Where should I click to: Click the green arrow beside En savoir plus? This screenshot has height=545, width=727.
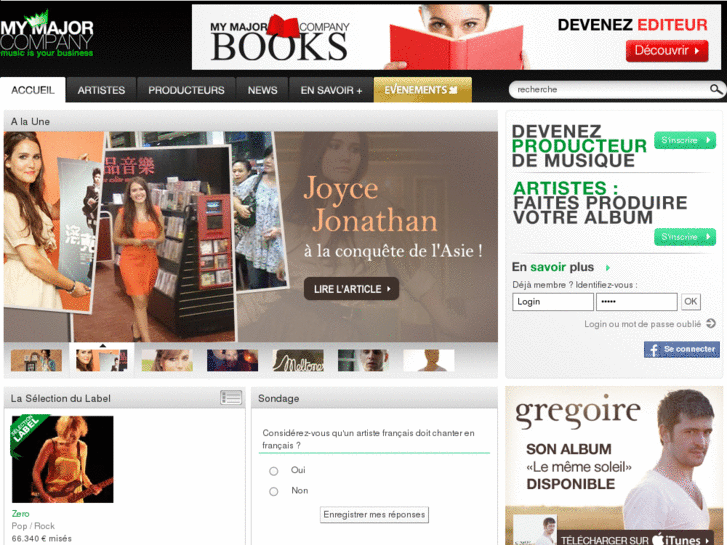(608, 268)
